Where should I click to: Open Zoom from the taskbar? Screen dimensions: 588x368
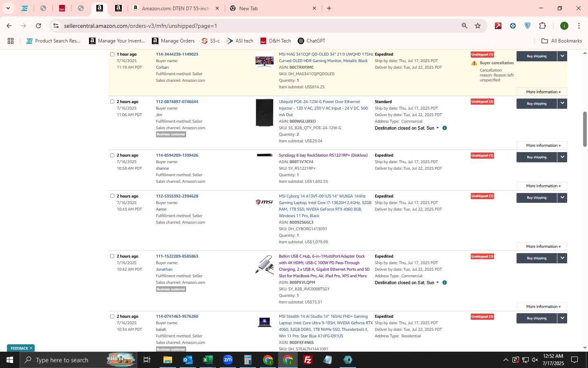(228, 360)
